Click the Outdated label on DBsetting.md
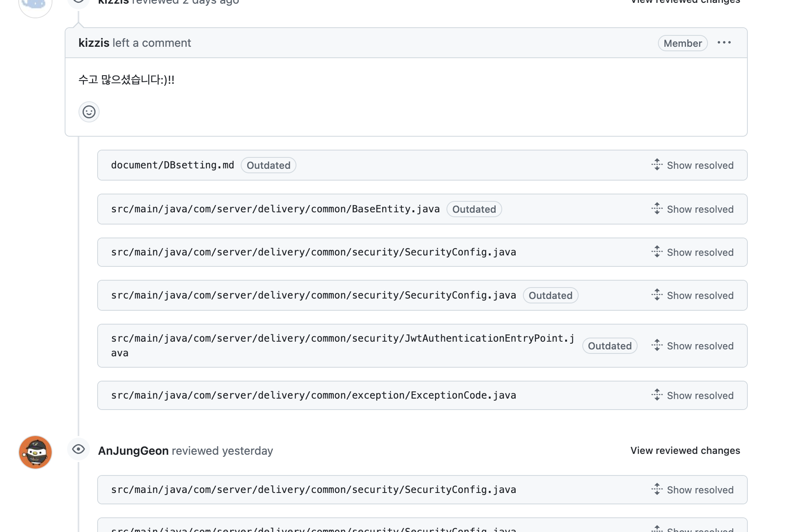The width and height of the screenshot is (797, 532). (268, 166)
